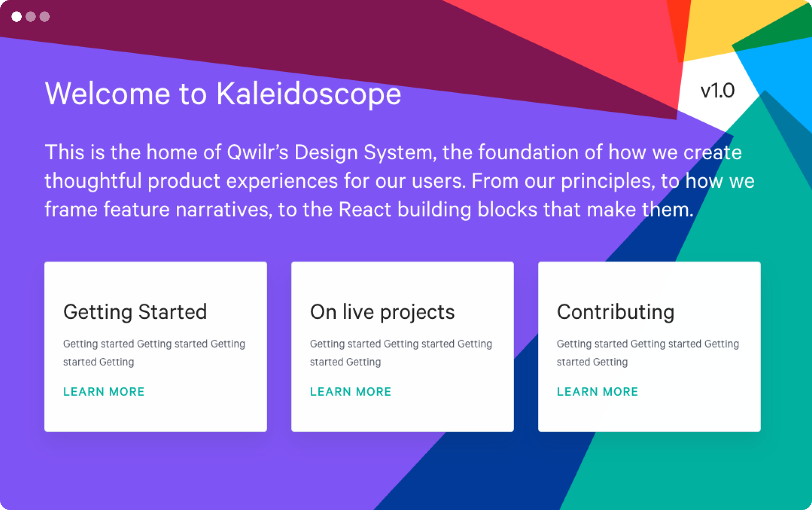Screen dimensions: 812x510
Task: Open Learn More under Getting Started
Action: 104,391
